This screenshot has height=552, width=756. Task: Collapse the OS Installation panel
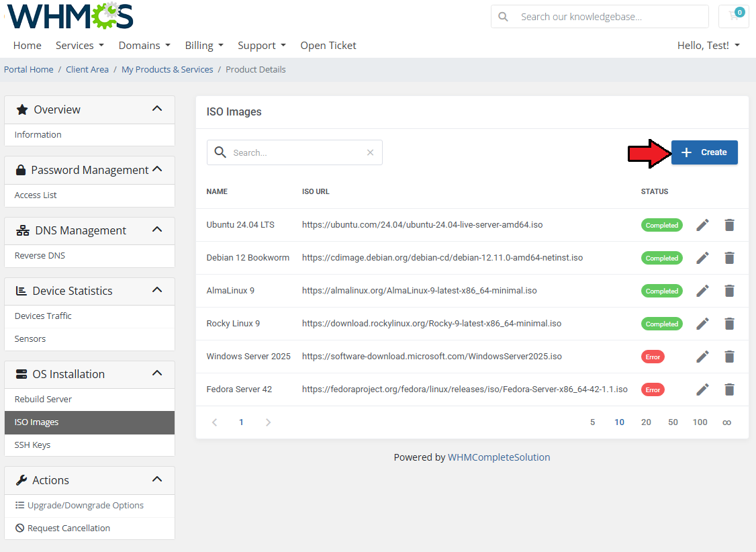[157, 373]
